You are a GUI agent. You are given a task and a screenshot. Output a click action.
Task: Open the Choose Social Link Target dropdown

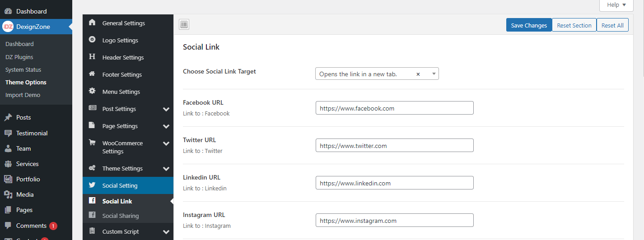[x=434, y=74]
